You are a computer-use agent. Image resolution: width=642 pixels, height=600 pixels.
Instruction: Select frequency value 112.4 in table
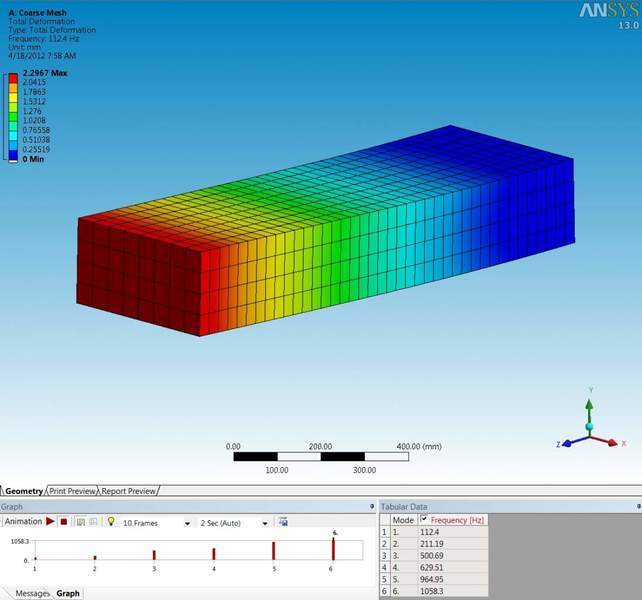coord(452,532)
